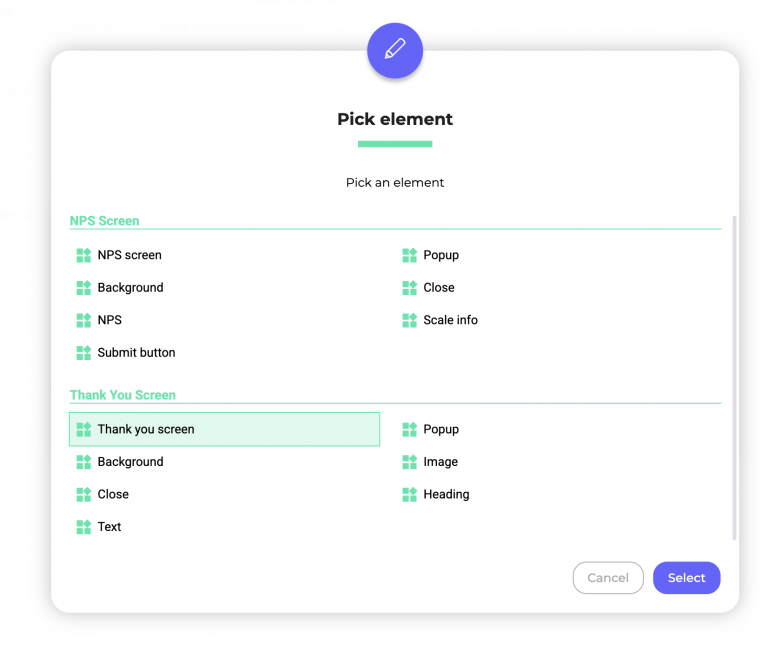Select the Thank You Screen Close element
768x655 pixels.
tap(113, 494)
